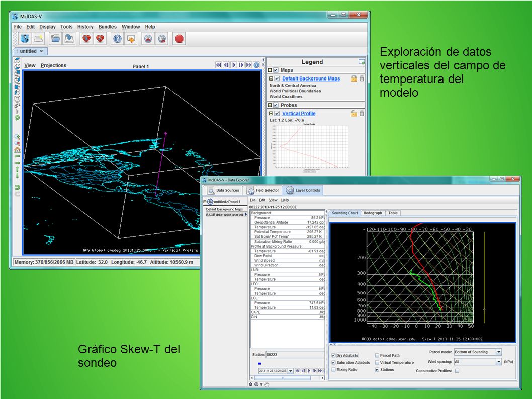Click the green rotate icon in left sidebar
The image size is (532, 399).
(x=17, y=118)
